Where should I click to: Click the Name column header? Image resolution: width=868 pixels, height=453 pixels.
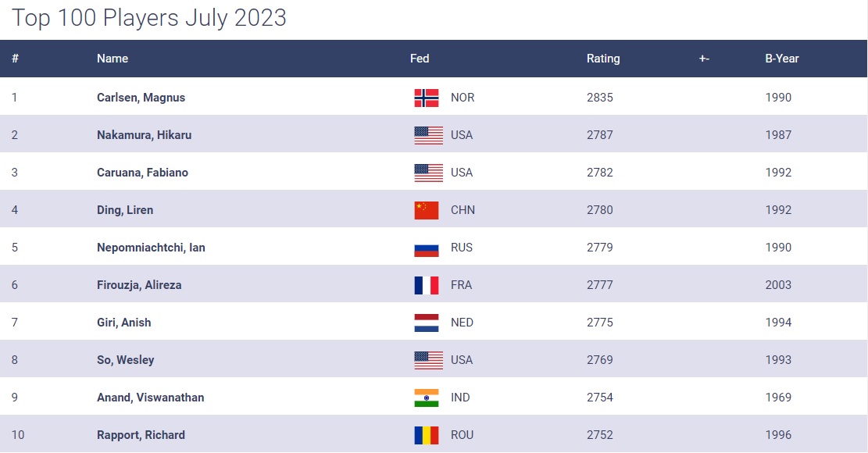coord(113,59)
